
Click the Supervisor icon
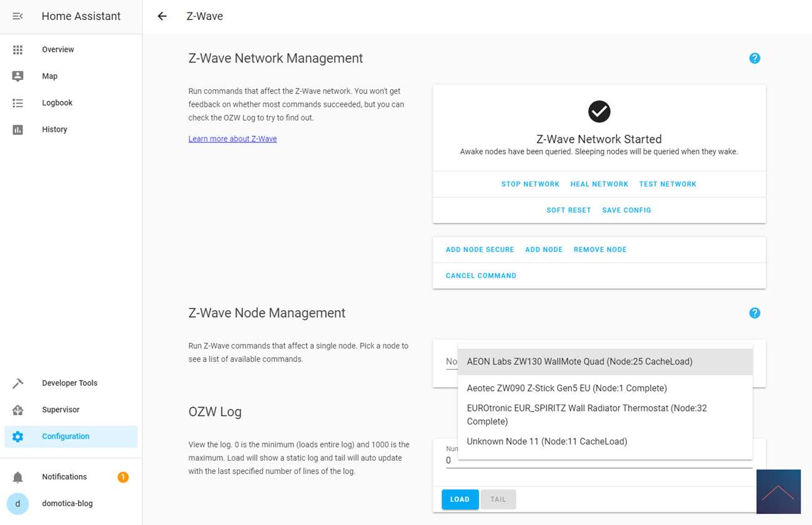(x=17, y=410)
